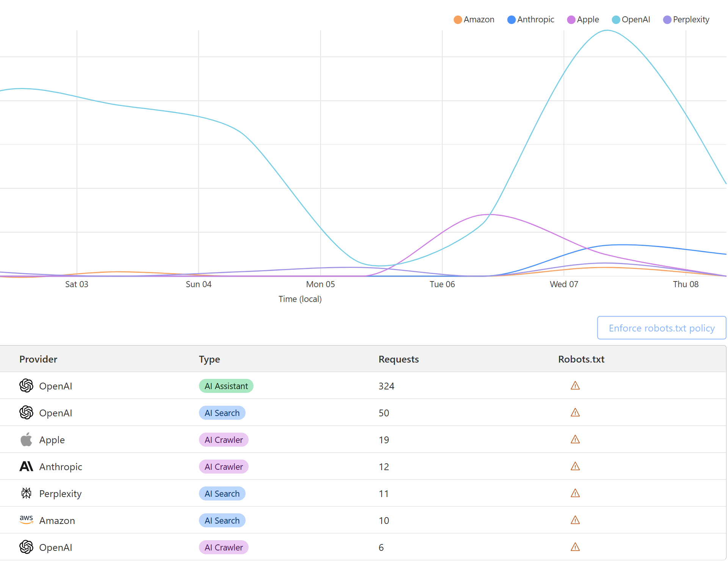Image resolution: width=728 pixels, height=566 pixels.
Task: Select the Apple provider name
Action: coord(52,440)
